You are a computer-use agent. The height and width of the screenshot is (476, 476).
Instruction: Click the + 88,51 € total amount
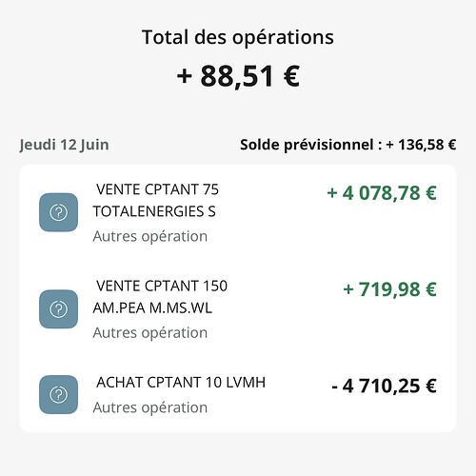(238, 76)
